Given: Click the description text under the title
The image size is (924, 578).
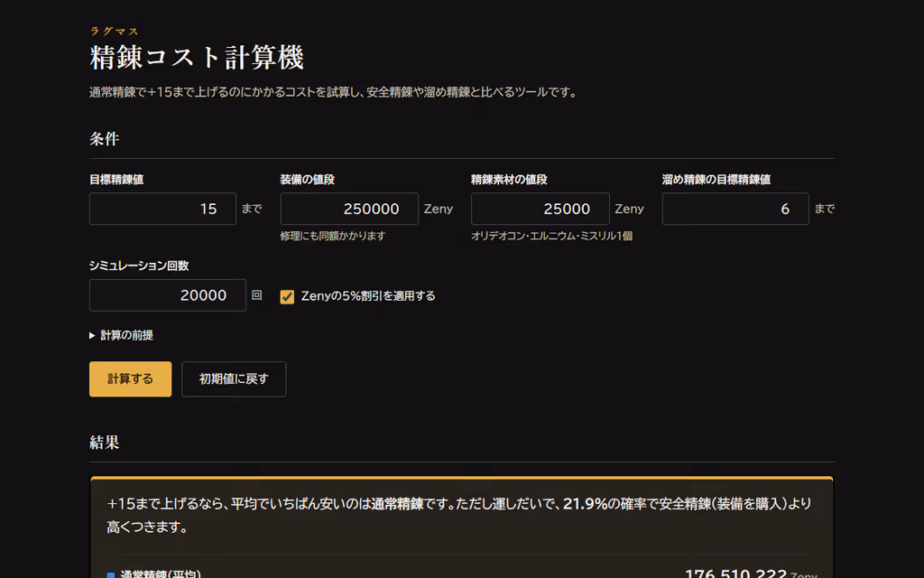Looking at the screenshot, I should (x=334, y=92).
